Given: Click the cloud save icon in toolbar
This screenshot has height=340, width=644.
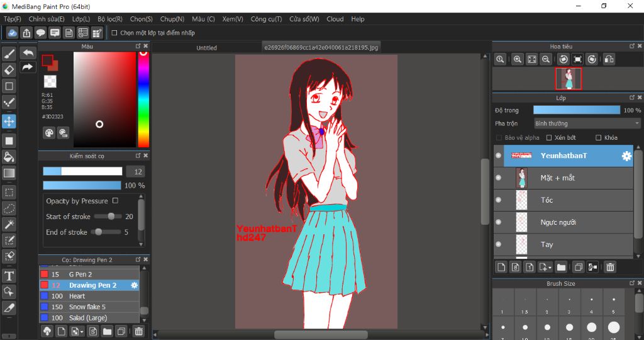Looking at the screenshot, I should point(13,33).
